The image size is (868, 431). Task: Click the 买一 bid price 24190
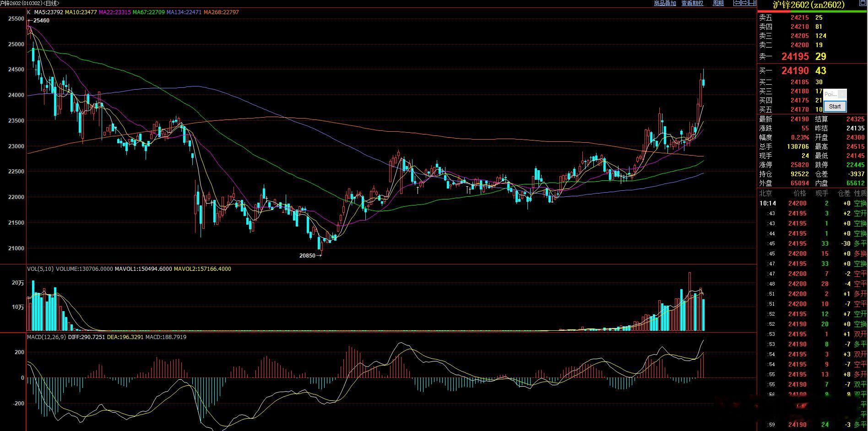[x=795, y=71]
